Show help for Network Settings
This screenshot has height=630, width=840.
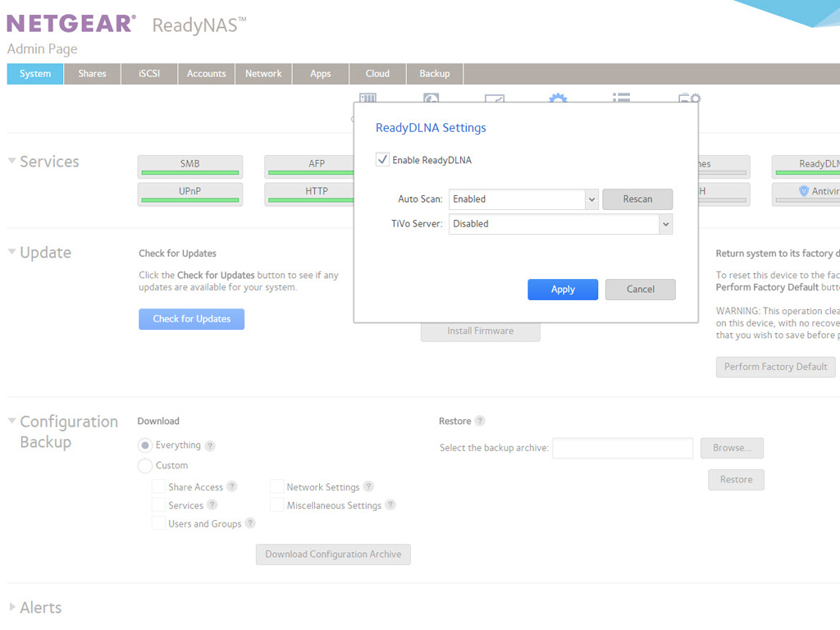coord(368,486)
